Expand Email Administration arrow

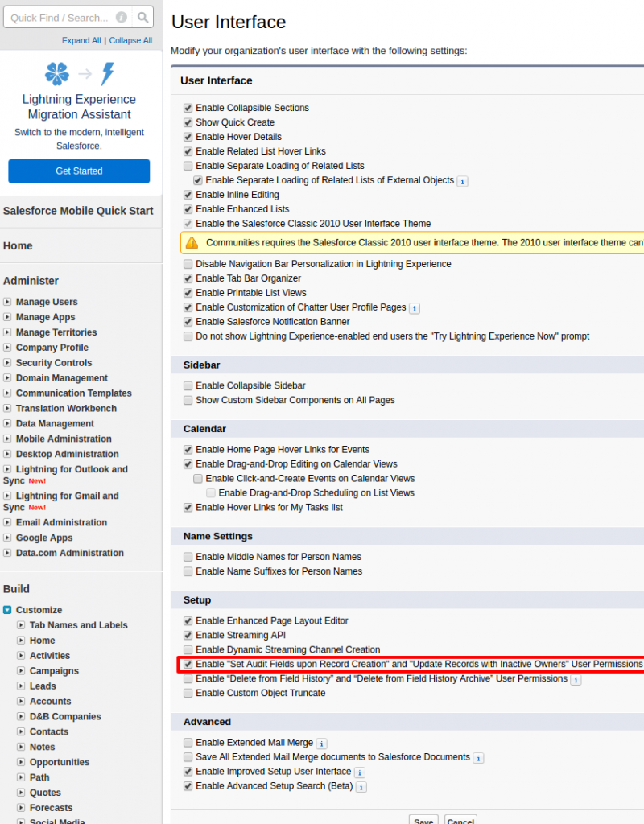[x=7, y=522]
